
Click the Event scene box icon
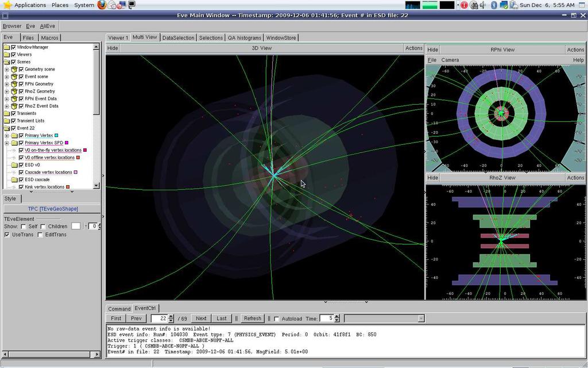(x=14, y=76)
